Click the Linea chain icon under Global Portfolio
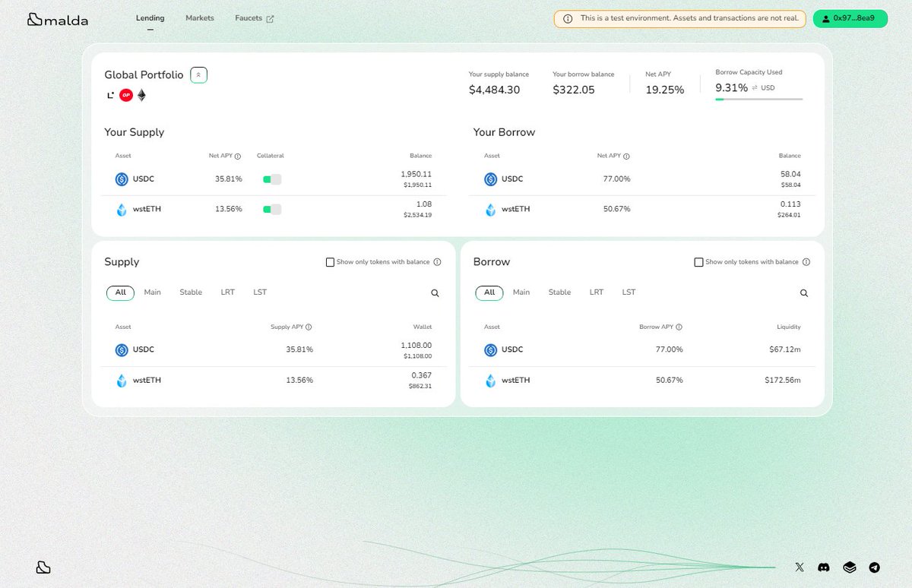The width and height of the screenshot is (912, 588). point(110,95)
